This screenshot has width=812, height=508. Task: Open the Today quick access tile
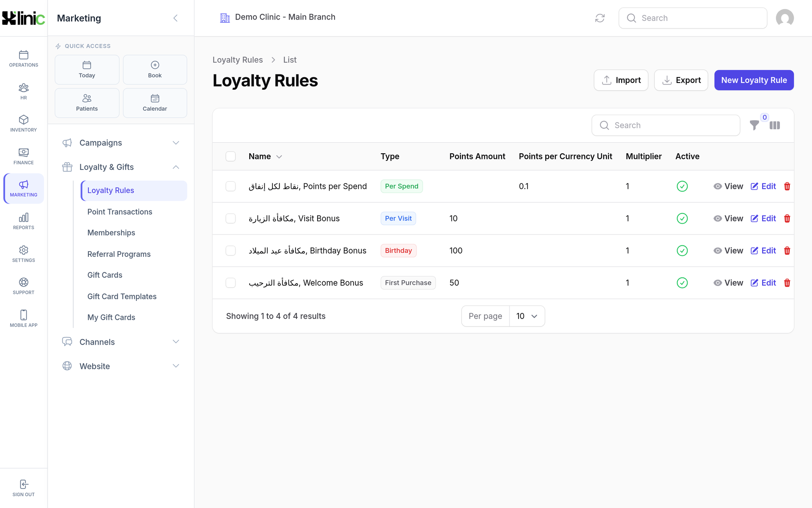(87, 69)
